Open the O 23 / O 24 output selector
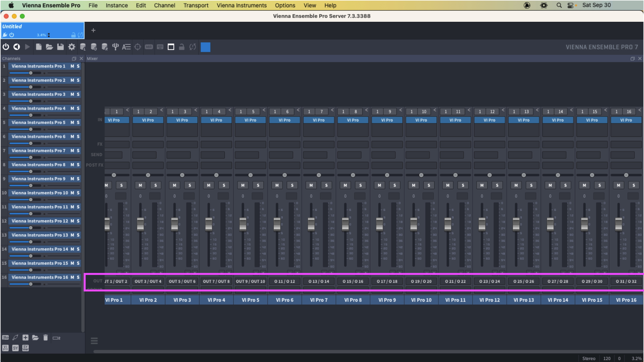Viewport: 644px width, 362px height. [x=490, y=281]
